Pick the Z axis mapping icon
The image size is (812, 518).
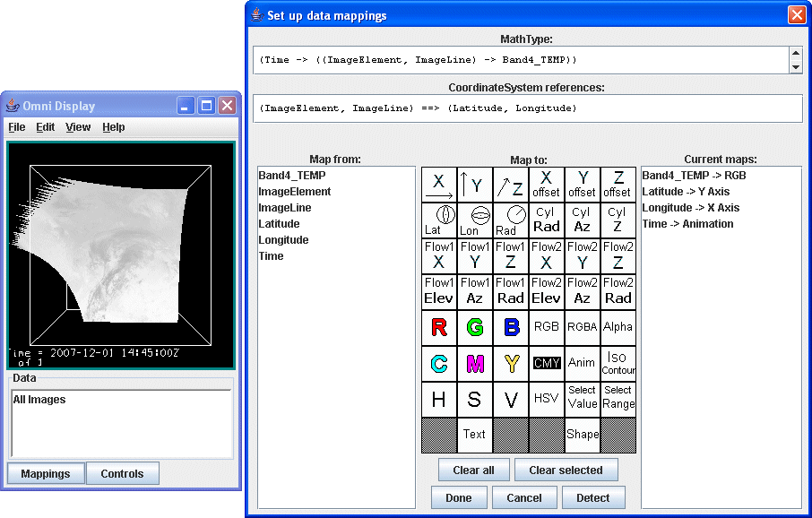(510, 185)
